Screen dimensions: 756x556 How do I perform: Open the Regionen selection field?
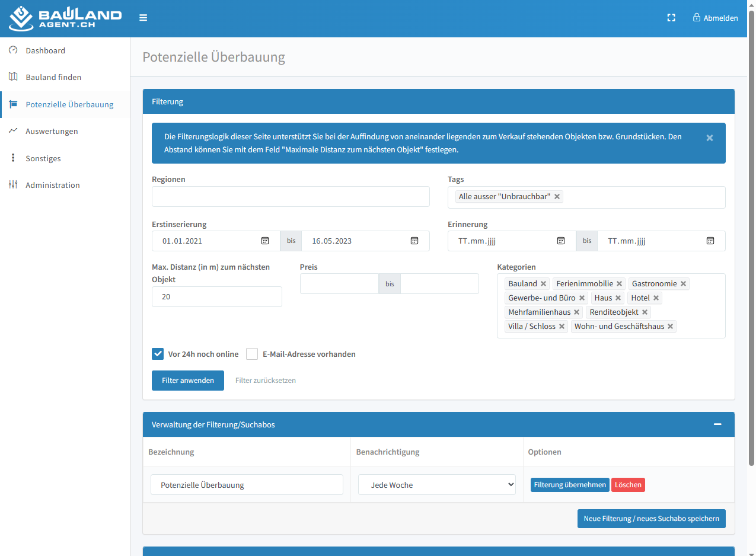click(x=291, y=197)
